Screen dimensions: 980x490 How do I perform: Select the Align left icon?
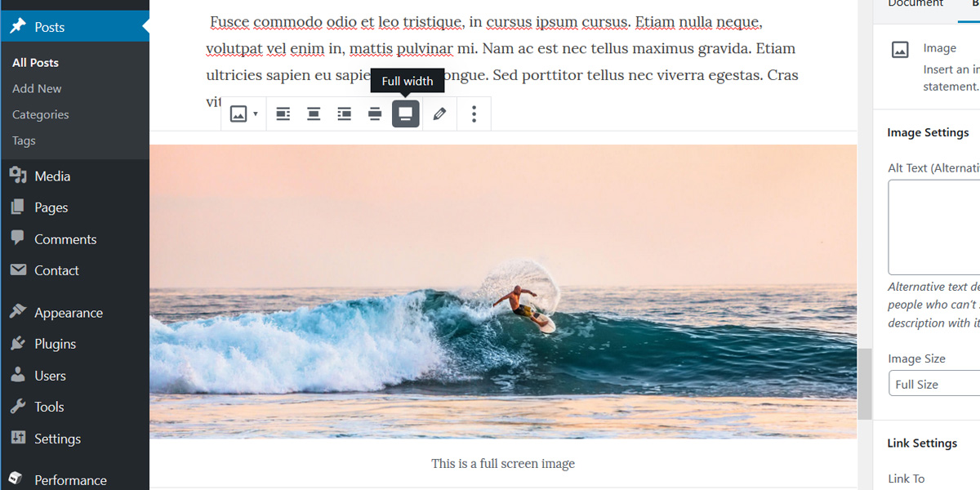pyautogui.click(x=283, y=114)
